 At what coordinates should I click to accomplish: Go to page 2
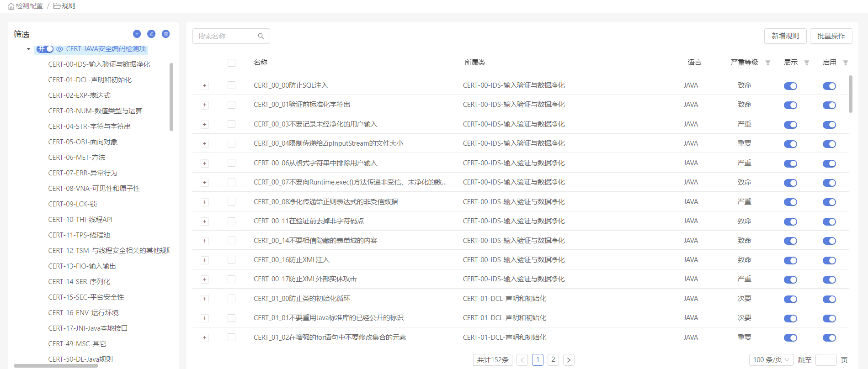[x=553, y=360]
